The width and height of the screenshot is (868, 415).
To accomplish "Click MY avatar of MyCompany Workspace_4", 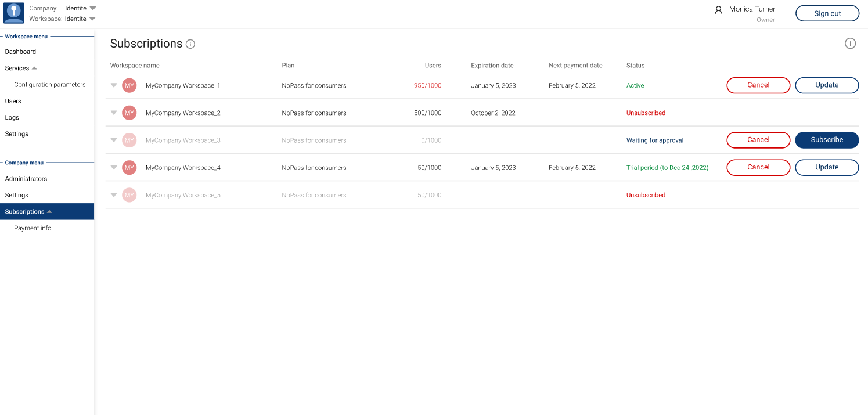I will tap(129, 168).
